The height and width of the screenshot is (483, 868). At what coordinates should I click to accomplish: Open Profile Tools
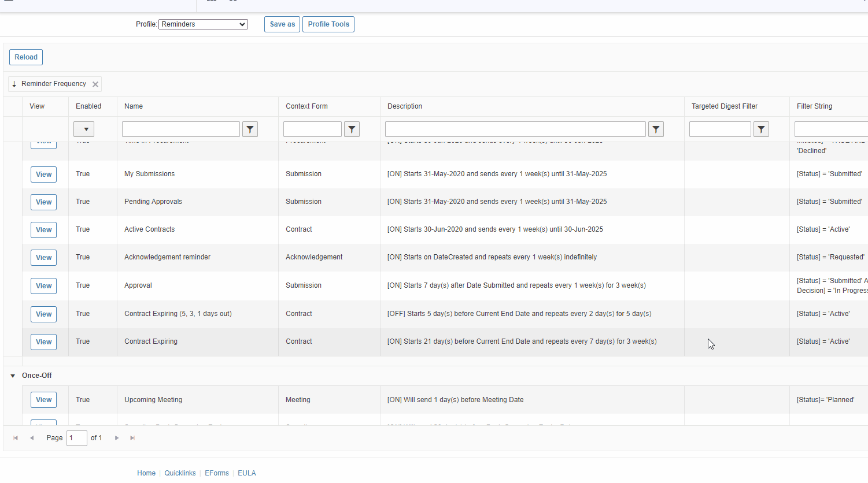coord(328,24)
